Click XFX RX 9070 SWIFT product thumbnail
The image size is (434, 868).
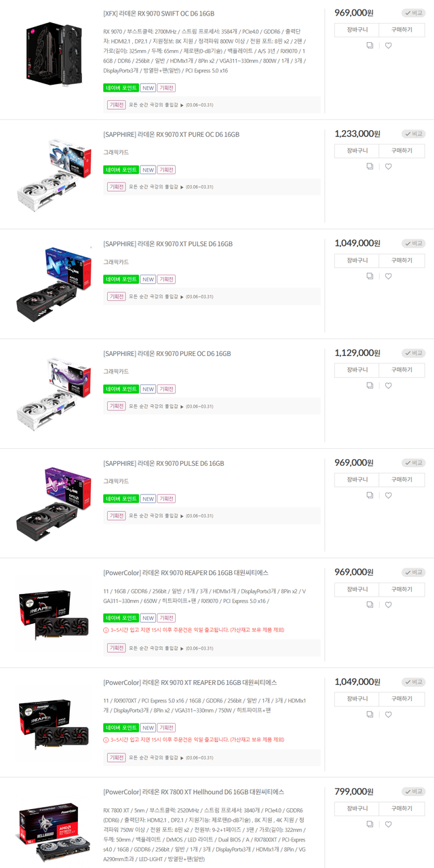click(x=56, y=56)
